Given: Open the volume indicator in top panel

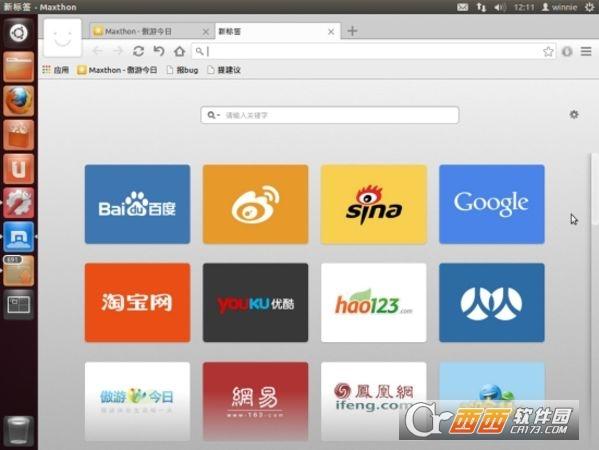Looking at the screenshot, I should tap(500, 7).
